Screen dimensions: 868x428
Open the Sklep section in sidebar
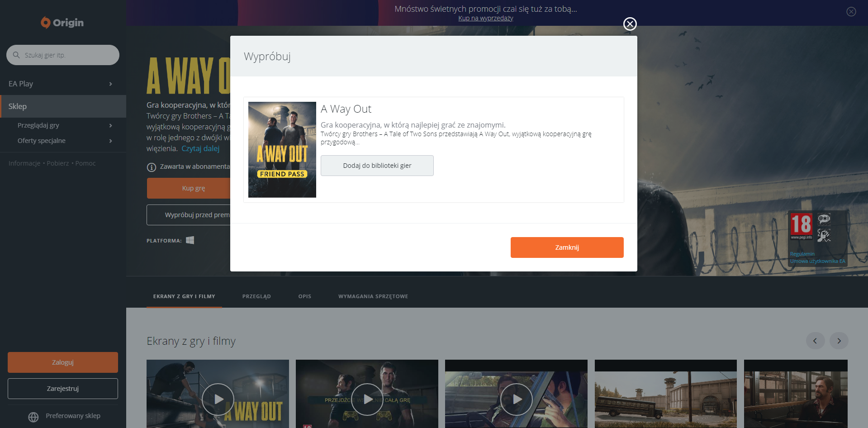tap(63, 106)
